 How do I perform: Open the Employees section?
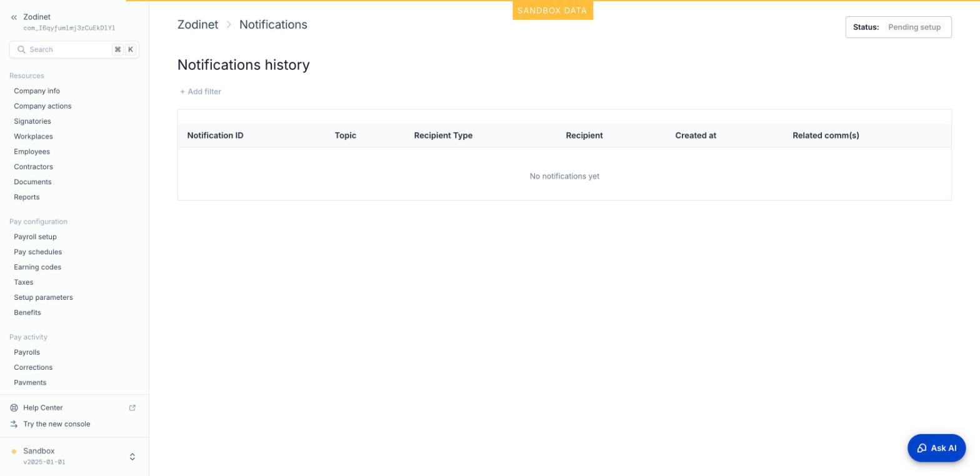click(32, 152)
